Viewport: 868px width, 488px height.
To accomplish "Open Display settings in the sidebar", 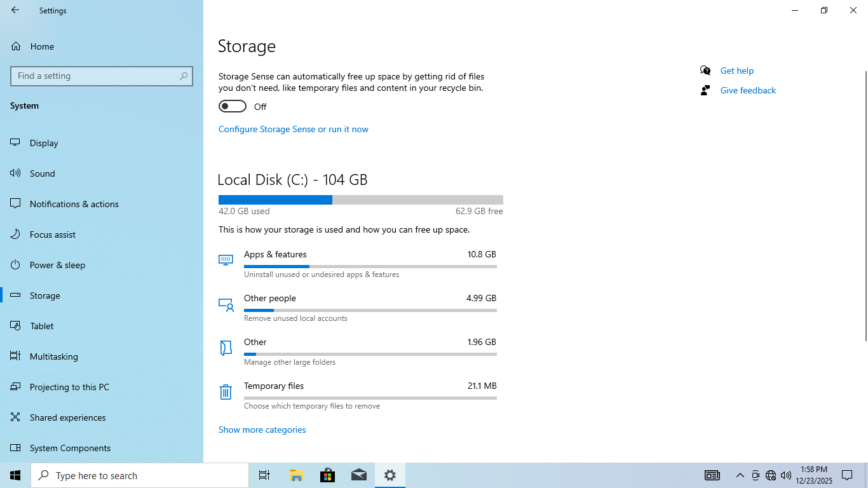I will coord(44,143).
